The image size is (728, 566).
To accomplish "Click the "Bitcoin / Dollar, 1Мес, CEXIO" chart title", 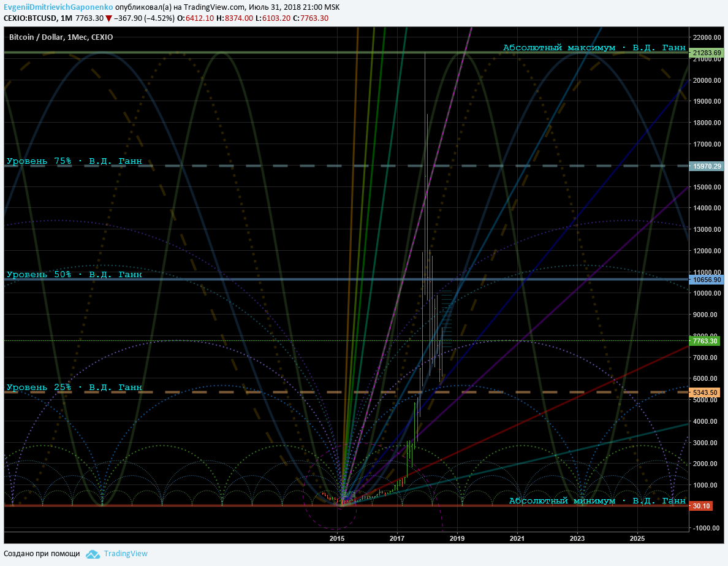I will [x=61, y=37].
